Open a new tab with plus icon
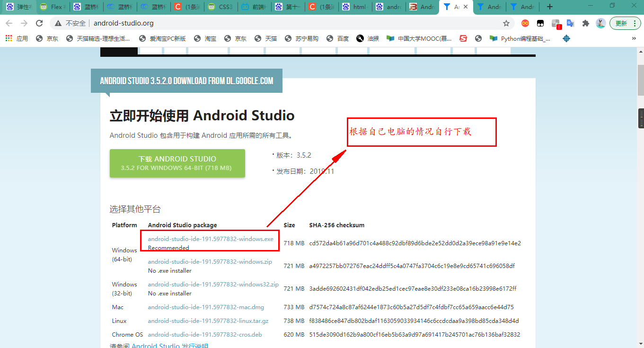644x348 pixels. click(x=549, y=7)
